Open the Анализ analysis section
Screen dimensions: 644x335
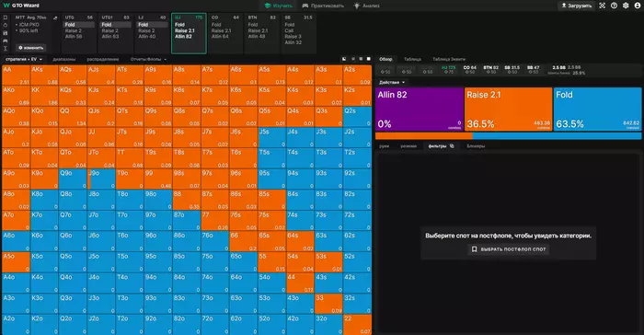(x=367, y=6)
